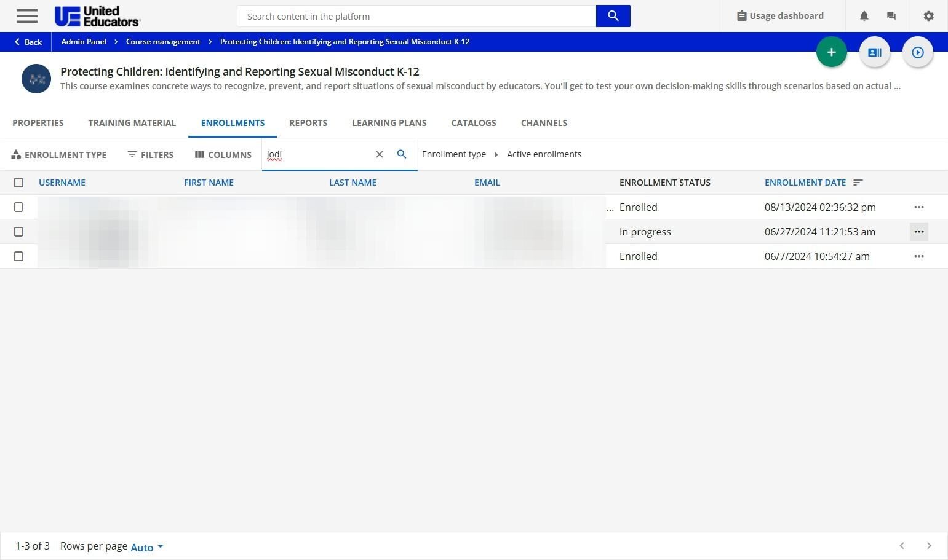Open the settings gear icon
This screenshot has width=948, height=560.
tap(928, 16)
